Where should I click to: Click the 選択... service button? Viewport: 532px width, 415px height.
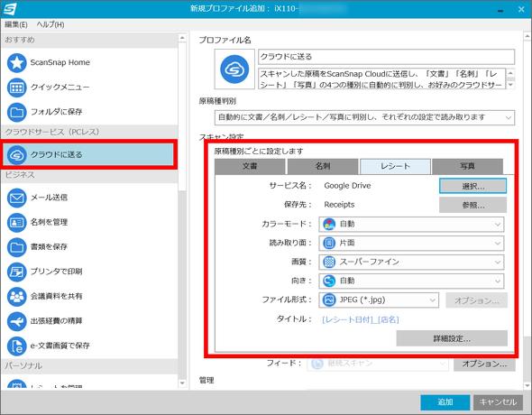473,186
